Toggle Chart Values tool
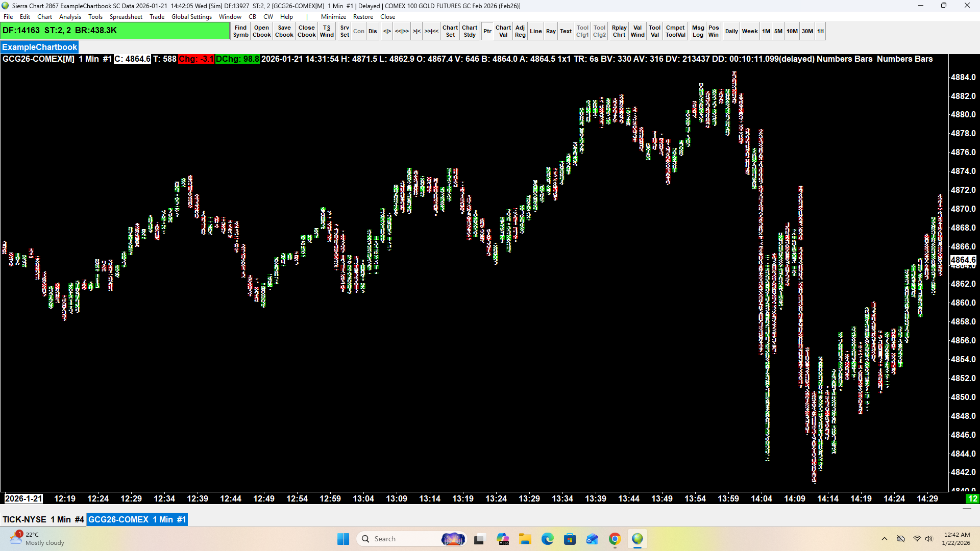Image resolution: width=980 pixels, height=551 pixels. [x=503, y=31]
